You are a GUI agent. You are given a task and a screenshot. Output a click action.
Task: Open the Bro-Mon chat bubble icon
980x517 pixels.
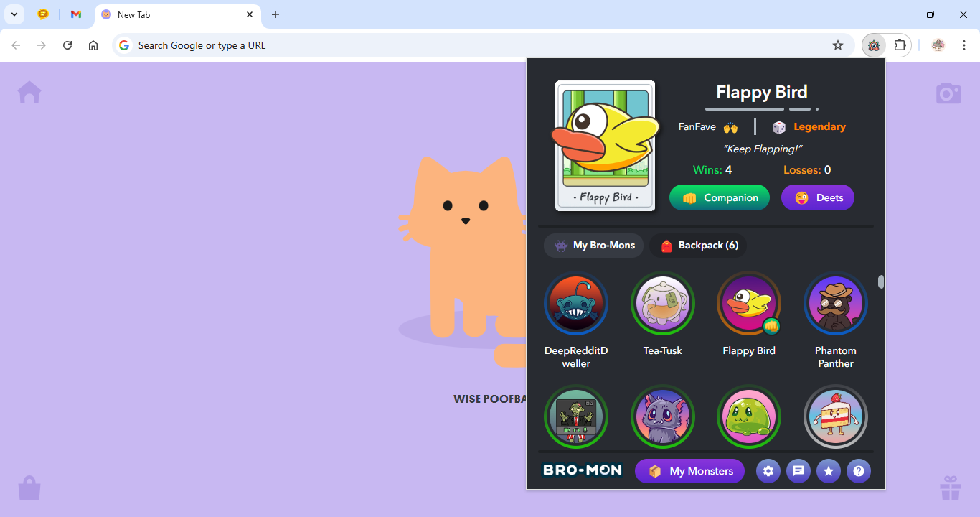(798, 471)
